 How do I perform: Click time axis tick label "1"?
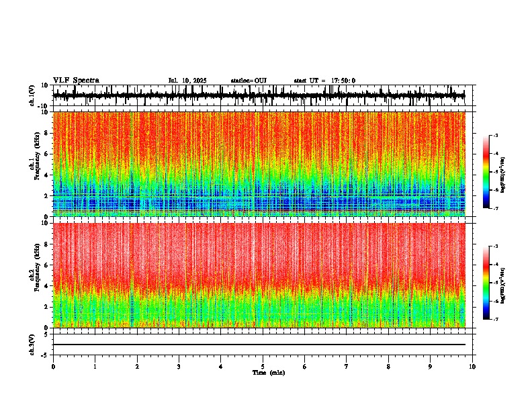click(x=95, y=367)
